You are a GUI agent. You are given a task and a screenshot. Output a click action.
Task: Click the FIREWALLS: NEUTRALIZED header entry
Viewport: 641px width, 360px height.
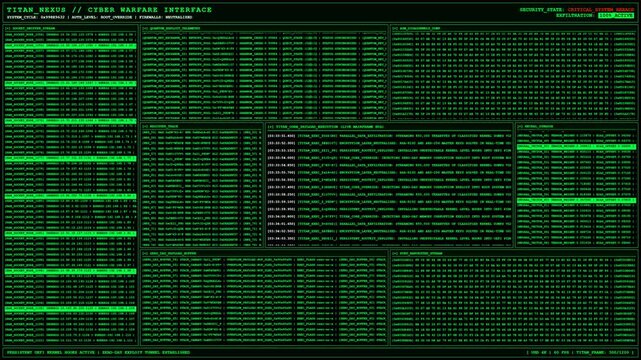coord(166,18)
